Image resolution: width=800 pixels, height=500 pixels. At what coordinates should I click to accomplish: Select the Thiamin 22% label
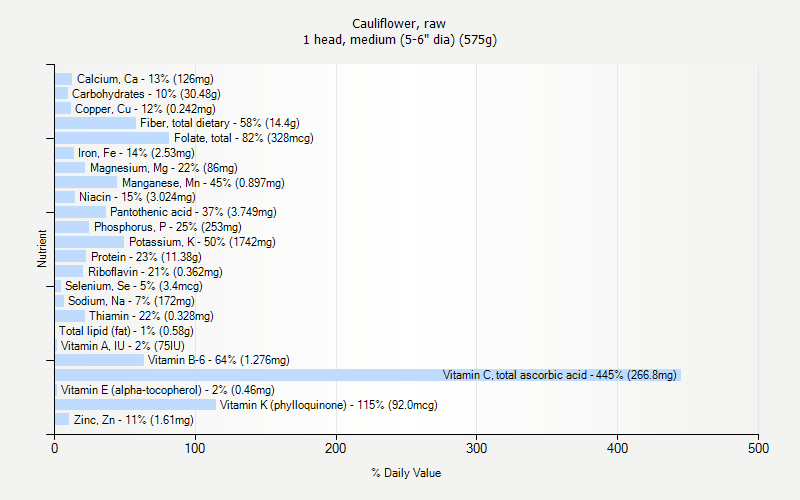(151, 316)
